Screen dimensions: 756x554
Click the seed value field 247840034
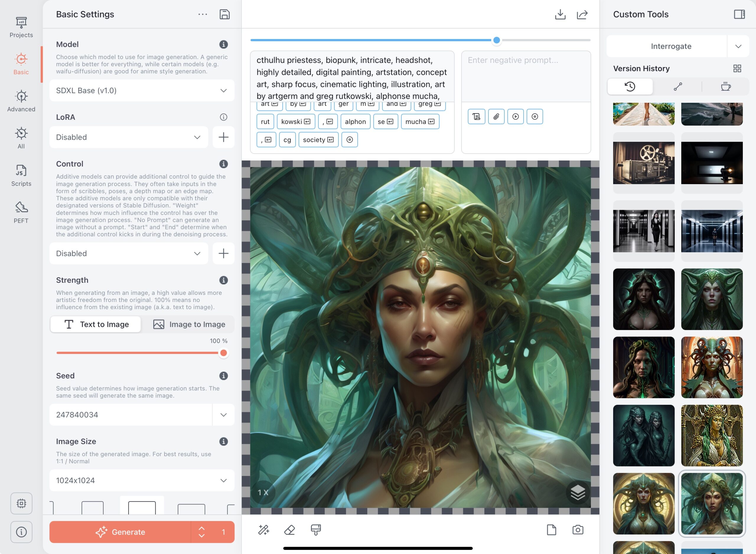point(131,415)
